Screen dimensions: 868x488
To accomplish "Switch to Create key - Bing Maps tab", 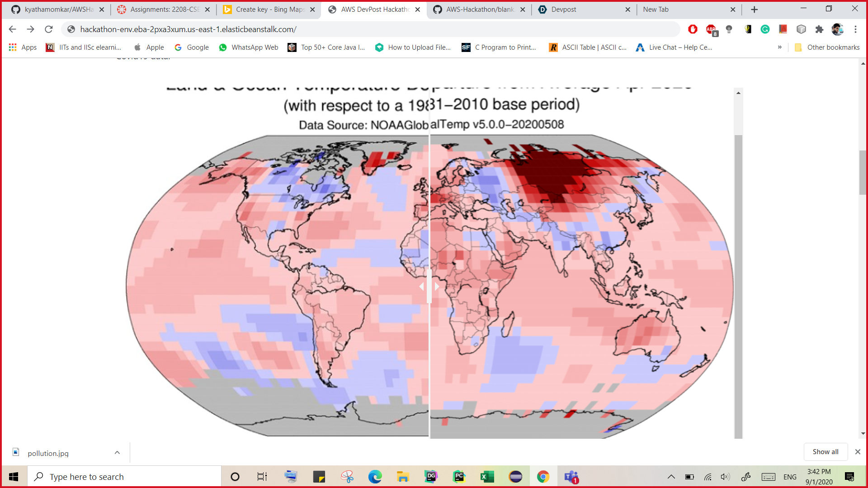I will 270,9.
